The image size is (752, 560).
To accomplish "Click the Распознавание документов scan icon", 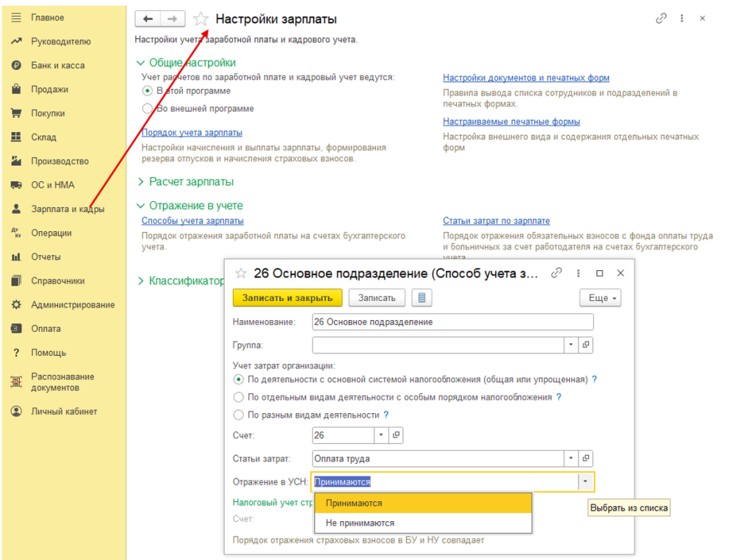I will [x=16, y=382].
